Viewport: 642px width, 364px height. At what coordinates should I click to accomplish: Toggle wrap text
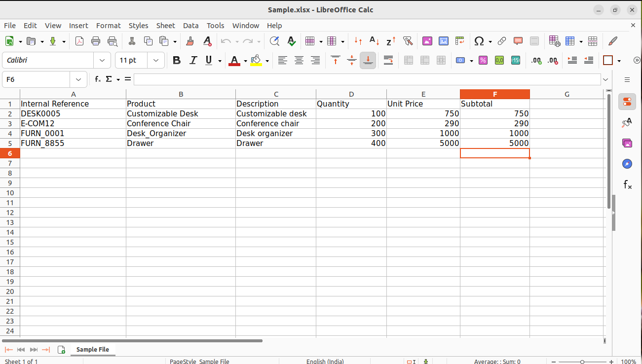[x=388, y=60]
